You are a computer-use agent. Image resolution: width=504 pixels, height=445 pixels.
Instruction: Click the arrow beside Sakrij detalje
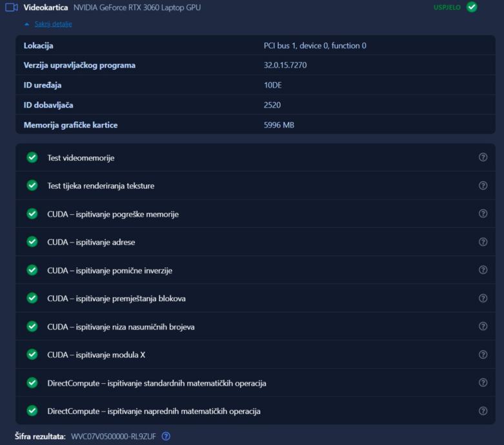point(27,24)
